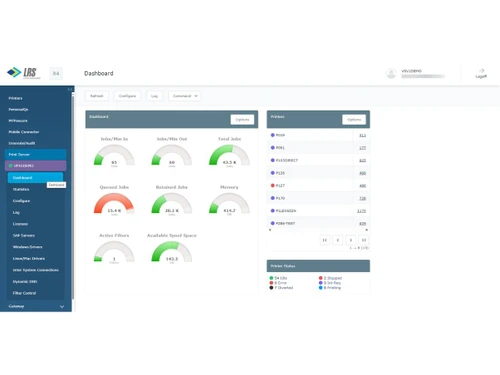The image size is (500, 375).
Task: Open the Mobile Connector sidebar item
Action: 24,132
